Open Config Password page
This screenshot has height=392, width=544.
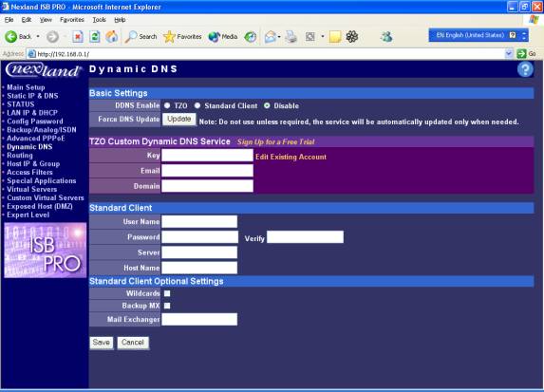pos(35,121)
